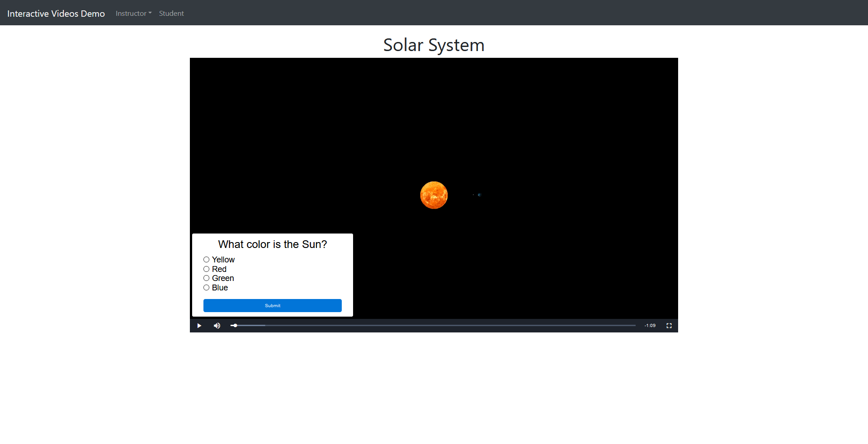Click the orange Sun in the video

coord(434,195)
